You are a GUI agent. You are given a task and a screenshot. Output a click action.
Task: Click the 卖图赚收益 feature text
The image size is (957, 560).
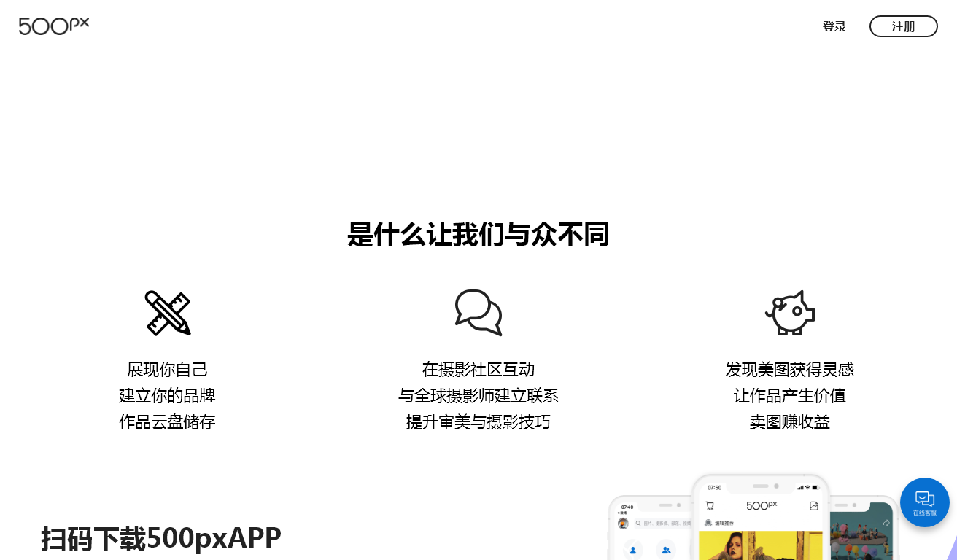click(x=789, y=422)
